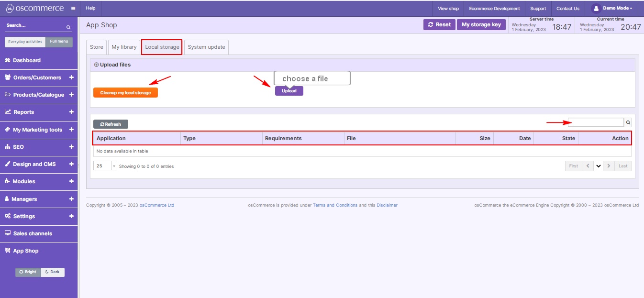Viewport: 644px width, 298px height.
Task: Expand the Managers plus icon
Action: tap(71, 199)
